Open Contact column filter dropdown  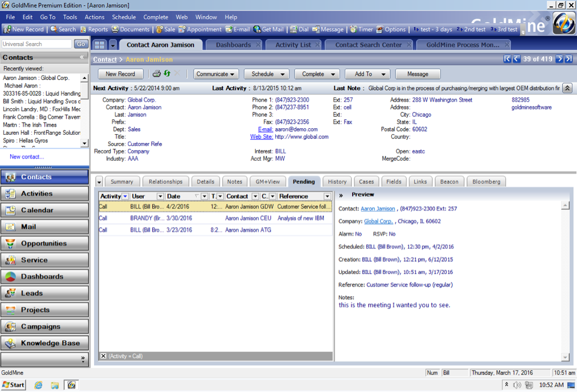255,196
